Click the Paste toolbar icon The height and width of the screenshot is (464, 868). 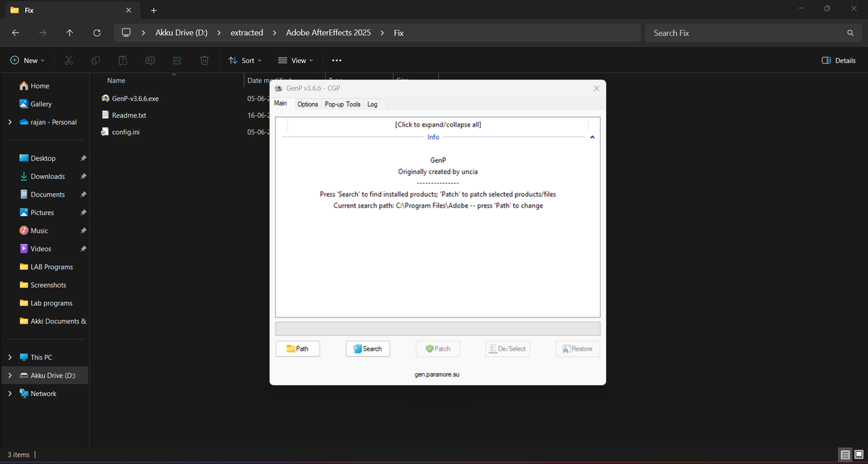[123, 60]
